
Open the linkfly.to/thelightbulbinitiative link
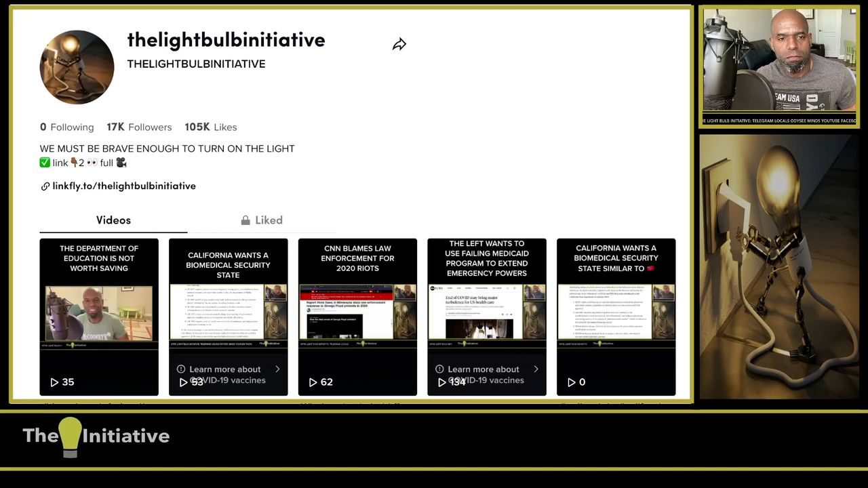click(x=124, y=186)
